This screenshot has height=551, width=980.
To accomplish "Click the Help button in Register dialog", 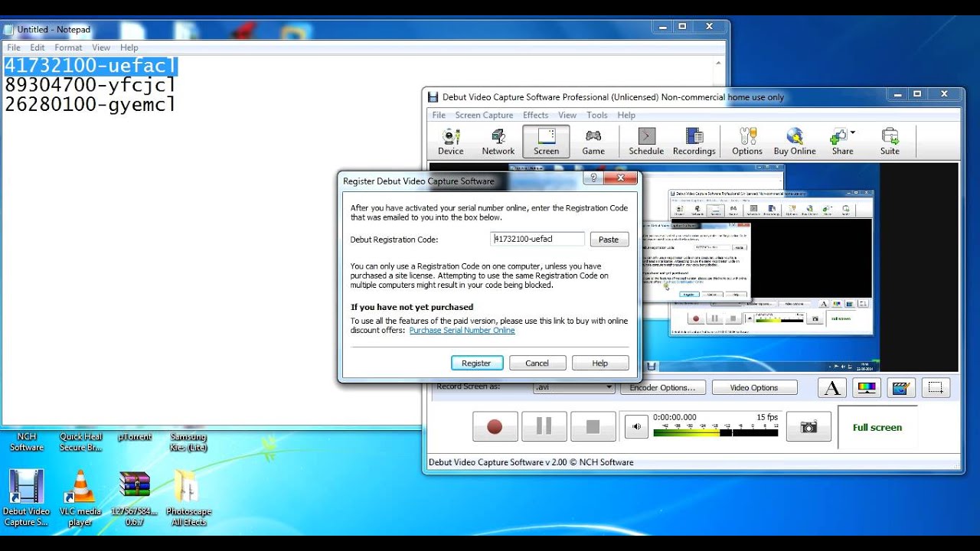I will click(x=600, y=363).
